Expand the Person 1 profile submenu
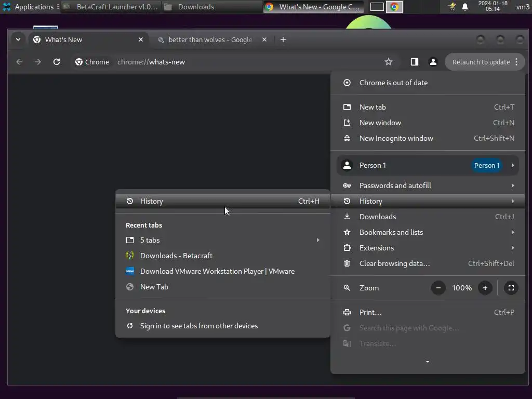 (428, 166)
